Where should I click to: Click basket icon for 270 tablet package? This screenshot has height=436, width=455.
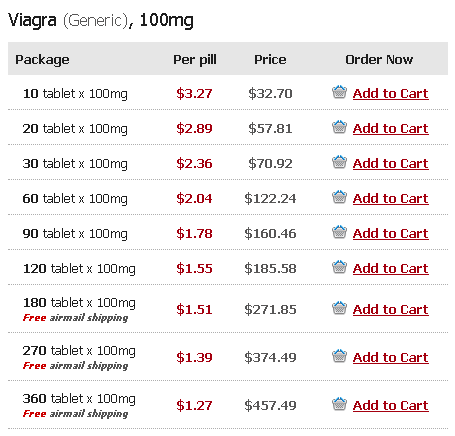339,356
